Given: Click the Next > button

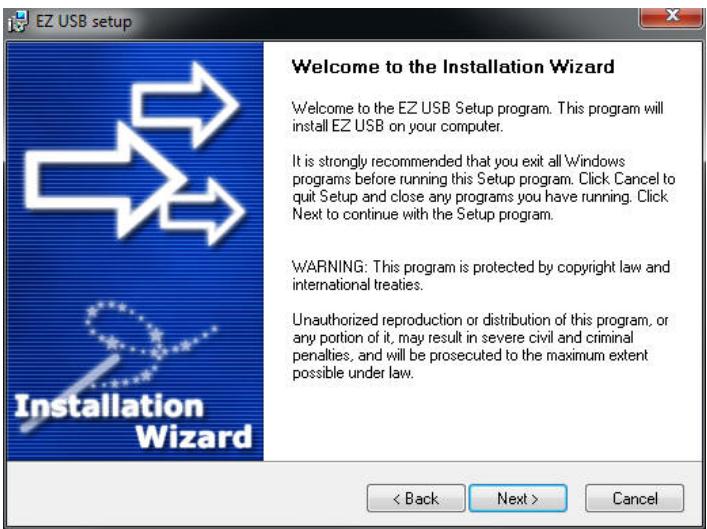Looking at the screenshot, I should tap(518, 498).
